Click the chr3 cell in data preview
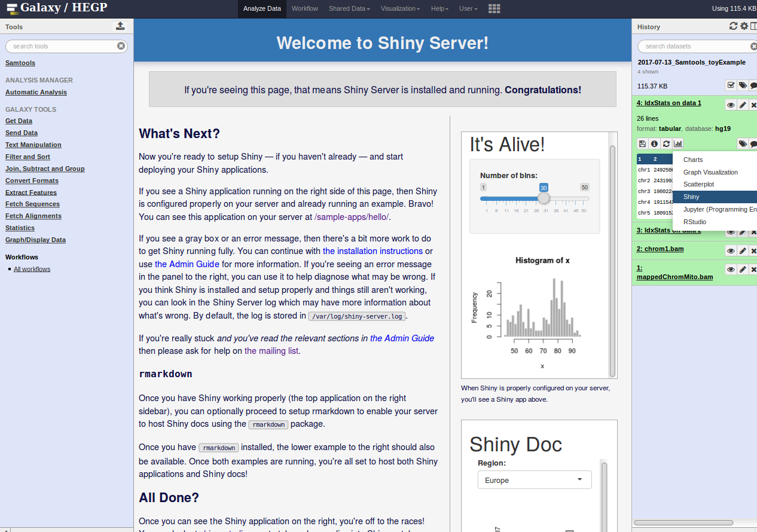 [644, 191]
